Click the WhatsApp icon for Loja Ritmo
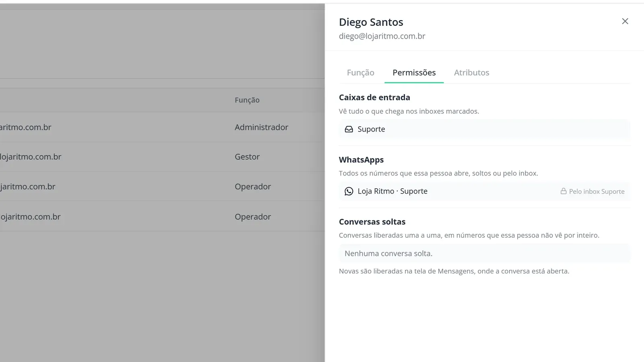Screen dimensions: 644x362 (x=349, y=191)
